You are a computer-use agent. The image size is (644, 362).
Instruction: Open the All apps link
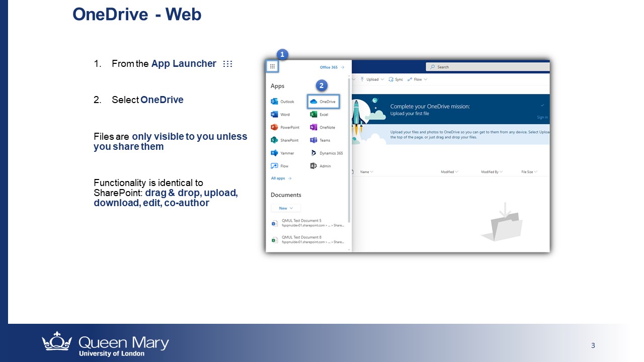coord(281,178)
